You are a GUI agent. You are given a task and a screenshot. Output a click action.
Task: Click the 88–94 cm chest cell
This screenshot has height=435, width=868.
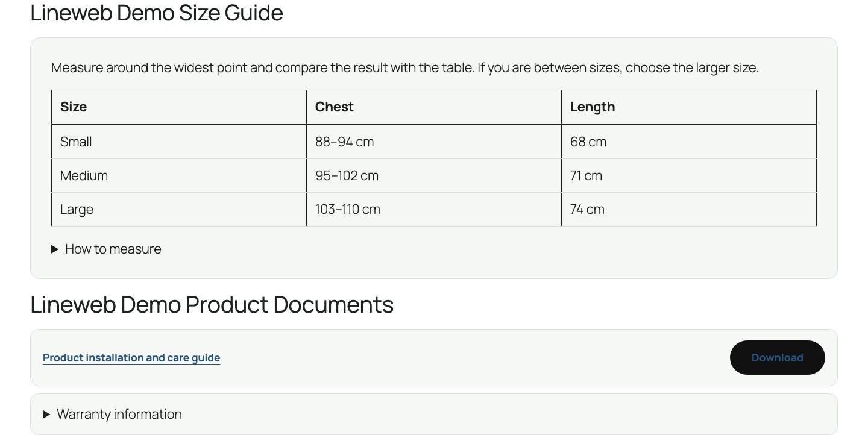[434, 142]
